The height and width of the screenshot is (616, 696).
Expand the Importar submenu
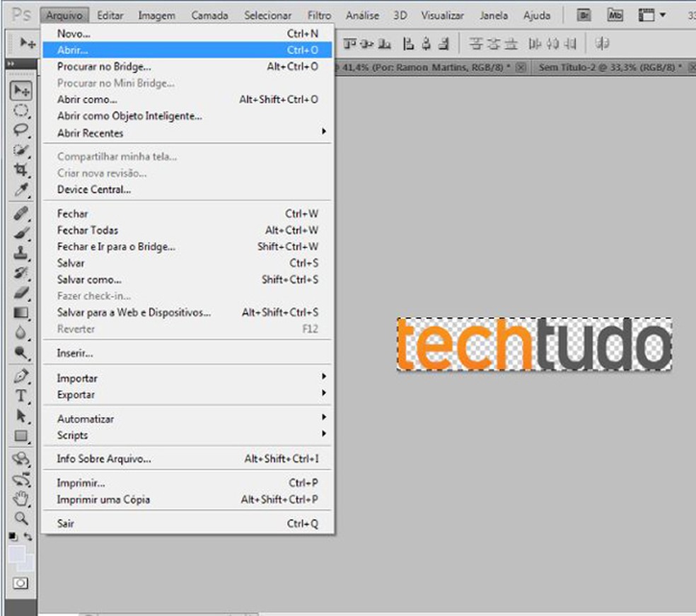click(187, 378)
